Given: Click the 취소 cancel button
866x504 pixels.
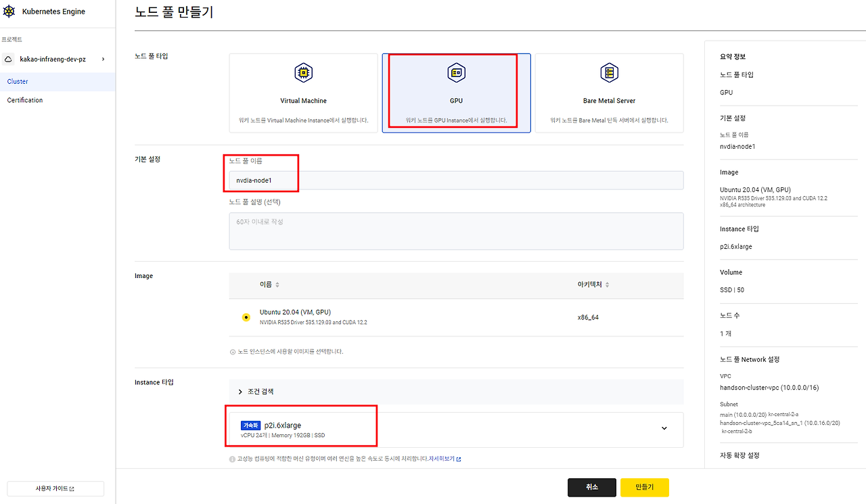Looking at the screenshot, I should click(592, 487).
